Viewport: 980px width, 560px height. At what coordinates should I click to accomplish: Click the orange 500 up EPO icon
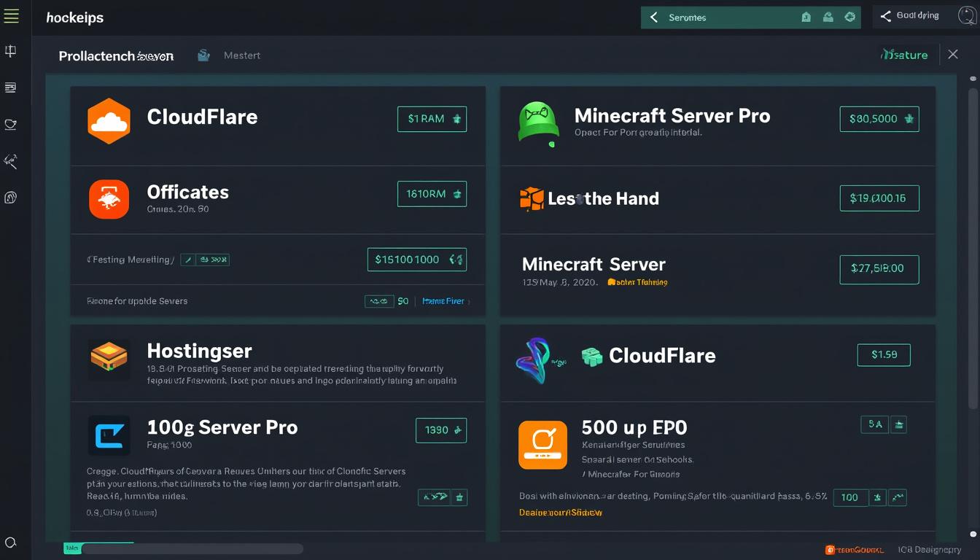point(542,445)
